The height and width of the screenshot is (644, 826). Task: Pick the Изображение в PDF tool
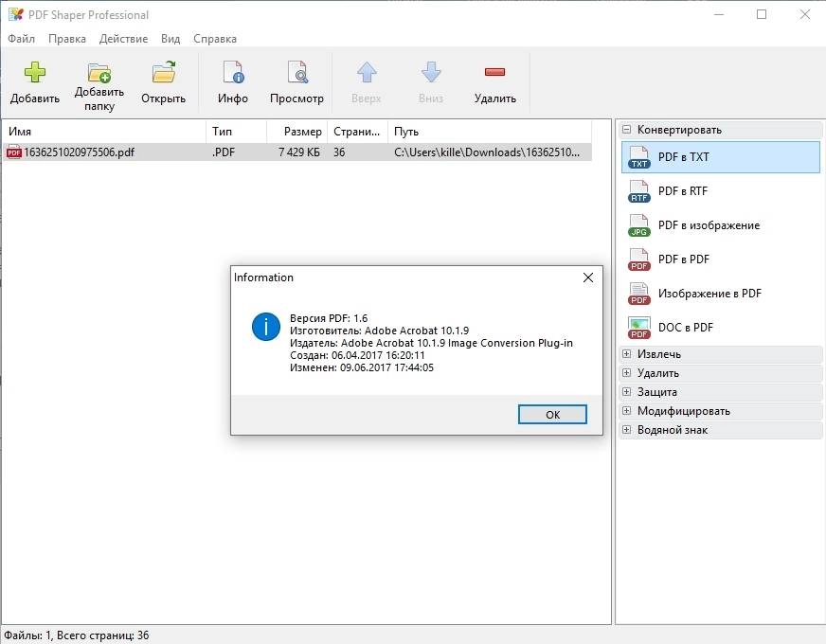(x=721, y=294)
